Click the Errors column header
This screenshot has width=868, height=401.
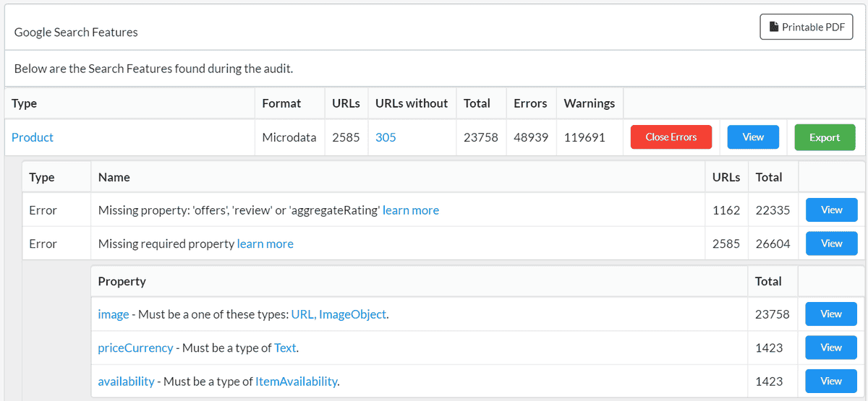tap(530, 103)
